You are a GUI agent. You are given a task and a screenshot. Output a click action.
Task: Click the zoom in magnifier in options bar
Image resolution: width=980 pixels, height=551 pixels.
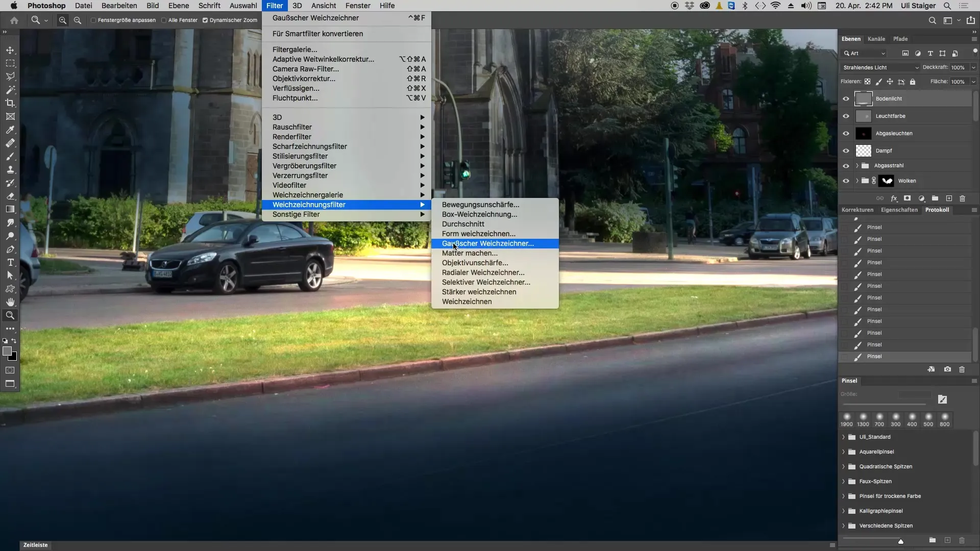[x=63, y=20]
